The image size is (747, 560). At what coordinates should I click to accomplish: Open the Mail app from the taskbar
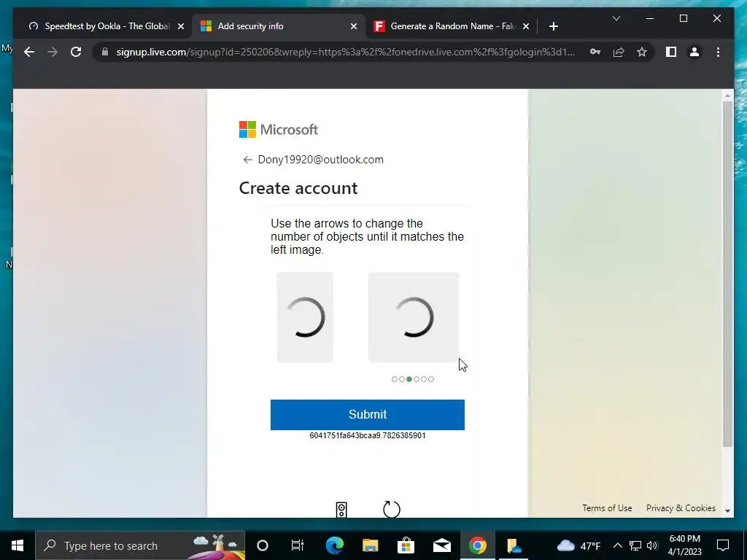point(441,545)
